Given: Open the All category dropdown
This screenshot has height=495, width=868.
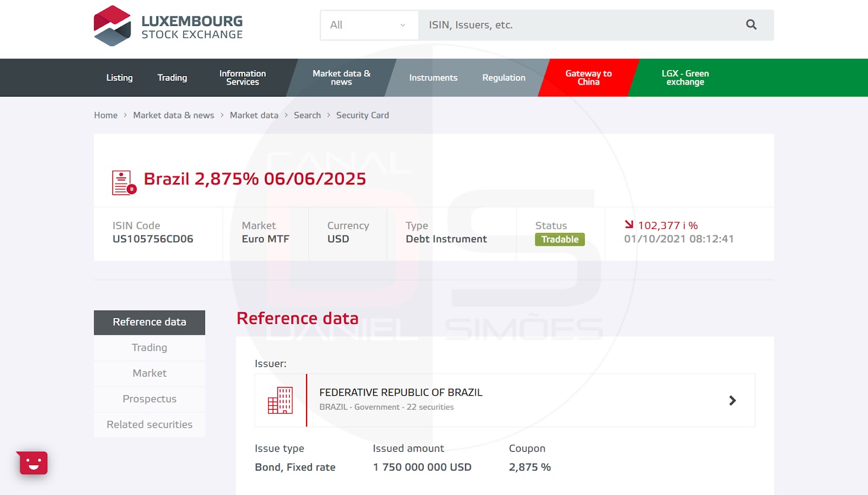Looking at the screenshot, I should tap(369, 25).
